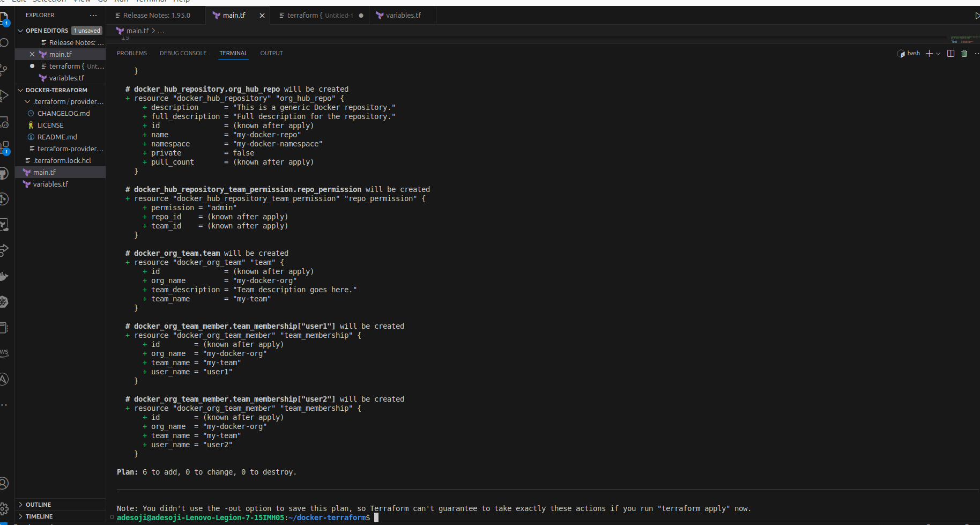Open the Extensions view in the activity bar
The image size is (980, 525).
4,147
